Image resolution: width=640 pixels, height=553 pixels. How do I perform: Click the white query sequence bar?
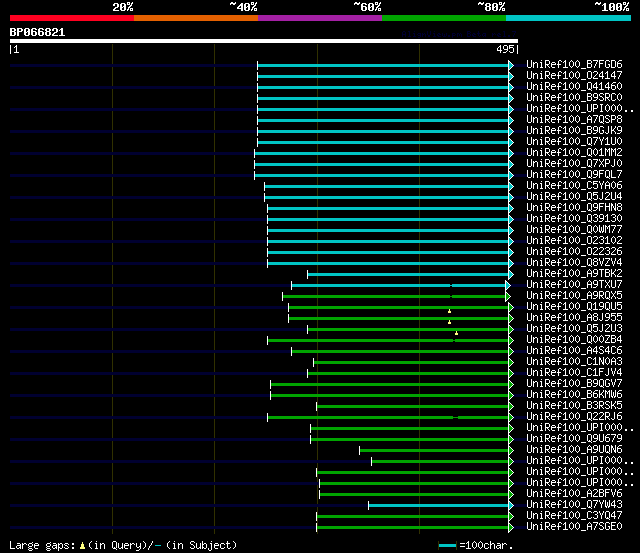[264, 41]
